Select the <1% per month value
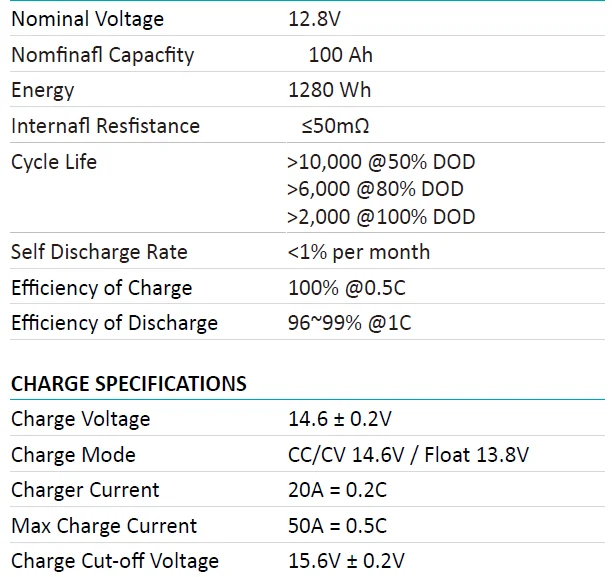 click(359, 252)
